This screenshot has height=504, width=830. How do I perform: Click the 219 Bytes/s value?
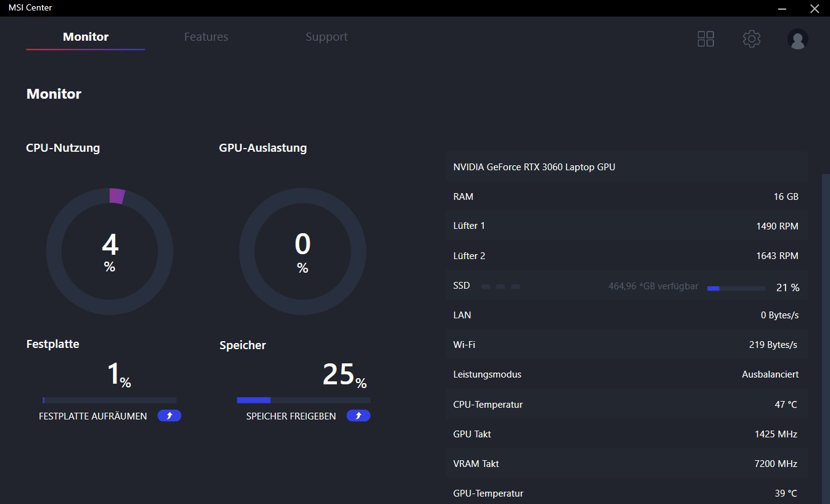[x=773, y=345]
